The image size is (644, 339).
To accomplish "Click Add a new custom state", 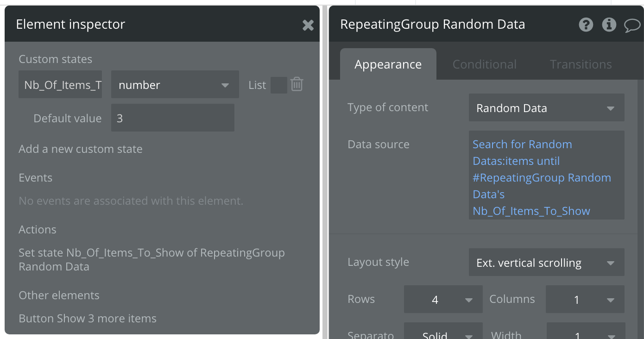I will (x=81, y=149).
